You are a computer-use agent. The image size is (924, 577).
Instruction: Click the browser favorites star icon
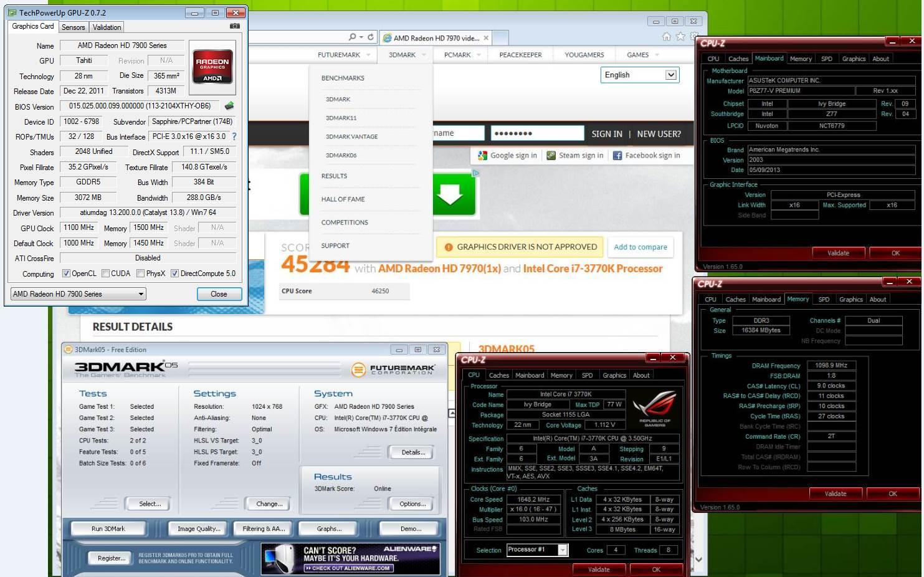(x=680, y=37)
